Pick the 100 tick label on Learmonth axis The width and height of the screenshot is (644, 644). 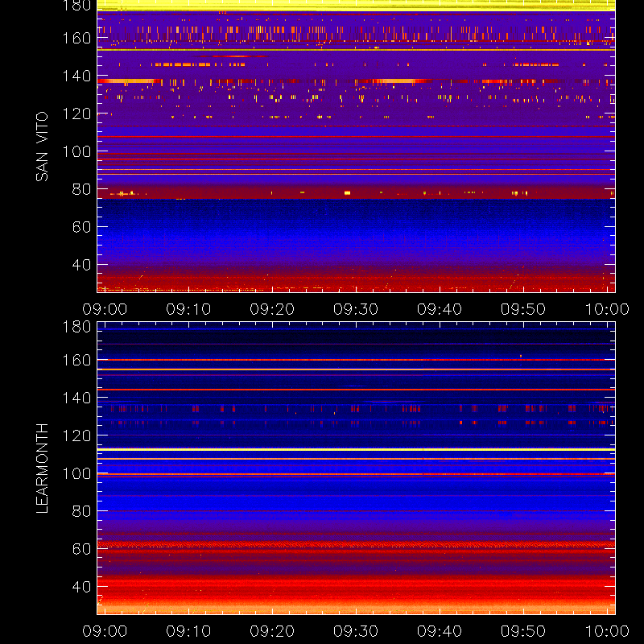click(76, 473)
